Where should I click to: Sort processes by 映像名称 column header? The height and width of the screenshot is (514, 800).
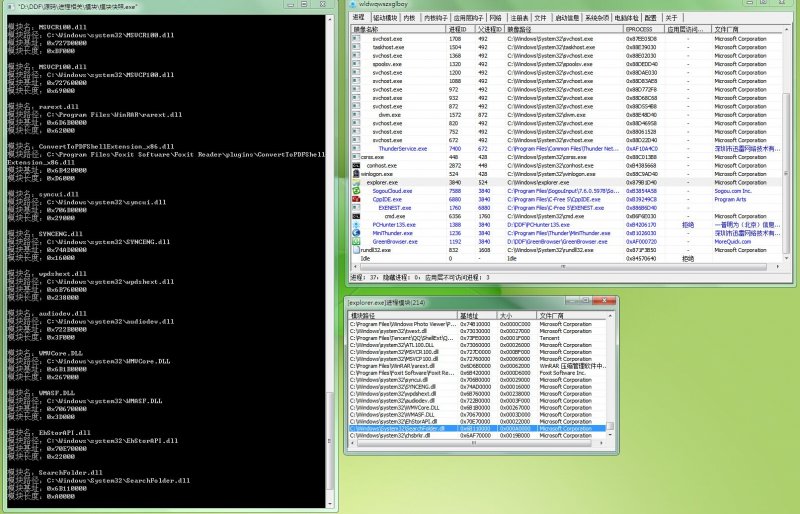(x=398, y=30)
